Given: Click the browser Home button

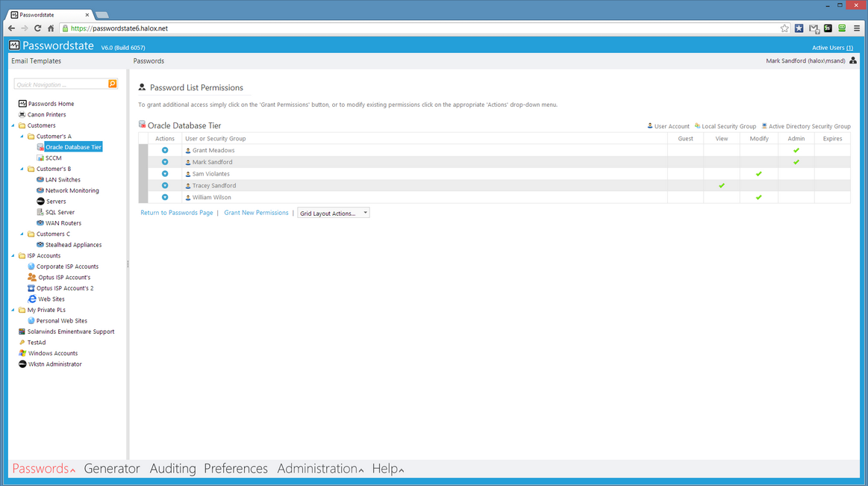Looking at the screenshot, I should click(51, 28).
